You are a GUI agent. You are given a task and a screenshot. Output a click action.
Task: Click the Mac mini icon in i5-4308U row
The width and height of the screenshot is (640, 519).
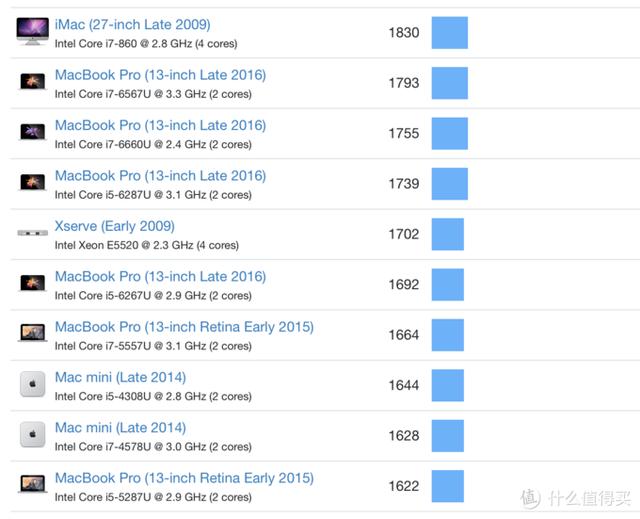coord(33,384)
